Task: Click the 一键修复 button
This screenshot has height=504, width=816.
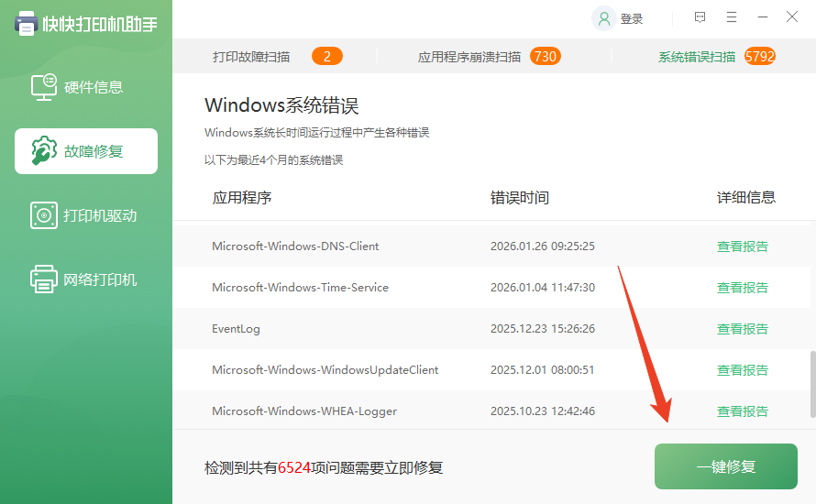Action: [725, 466]
